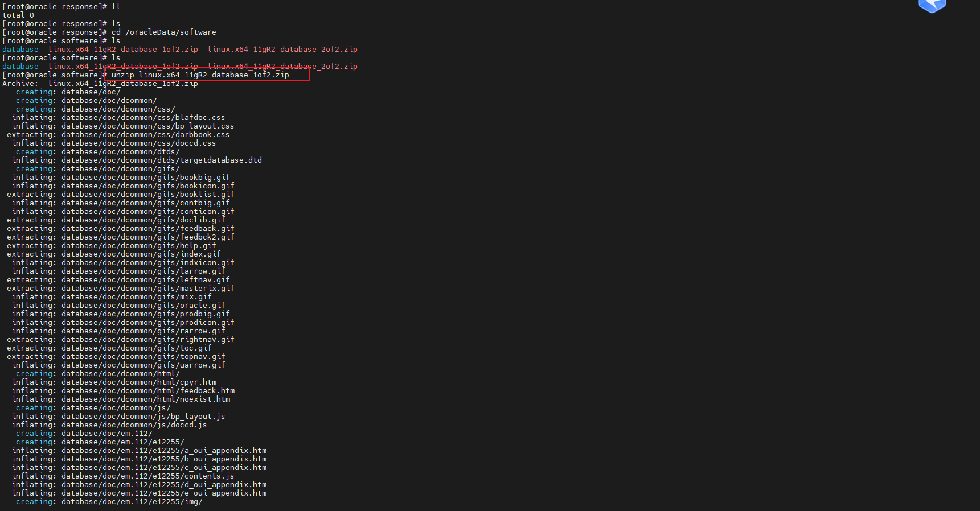Click the unzip command in red box

[x=200, y=75]
